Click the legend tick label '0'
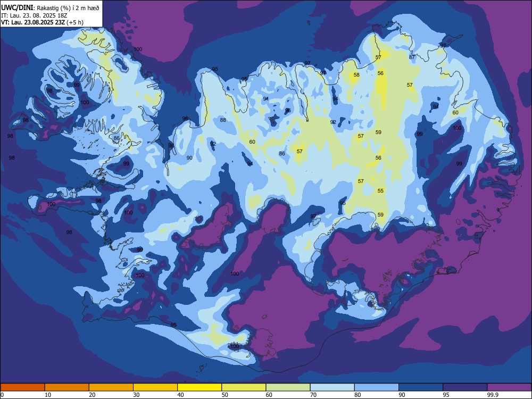 (x=2, y=395)
